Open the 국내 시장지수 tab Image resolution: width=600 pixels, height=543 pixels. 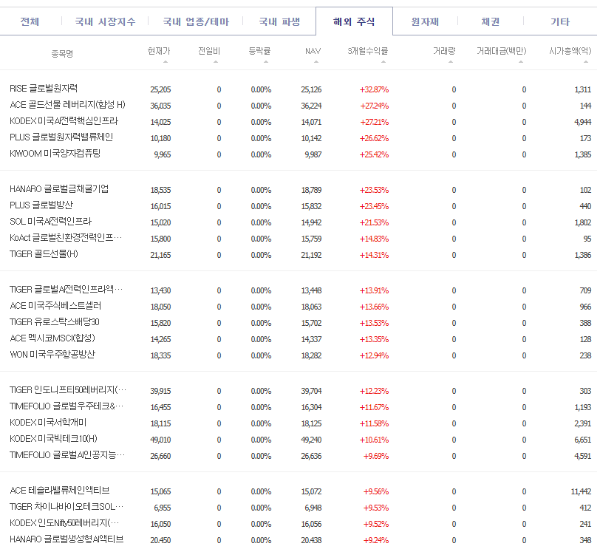click(105, 22)
